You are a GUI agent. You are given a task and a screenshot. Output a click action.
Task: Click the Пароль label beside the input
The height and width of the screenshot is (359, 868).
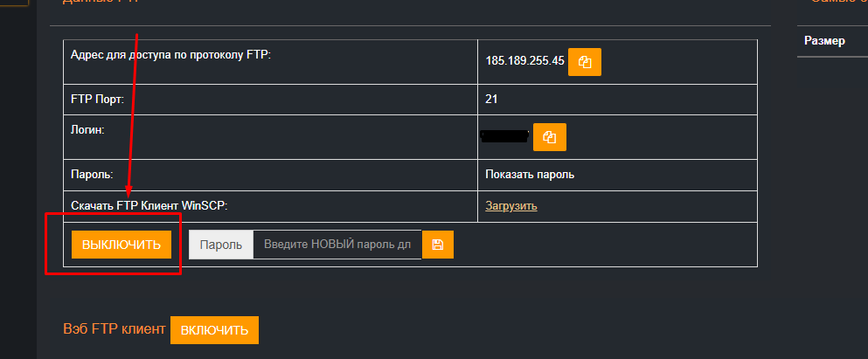click(x=220, y=245)
